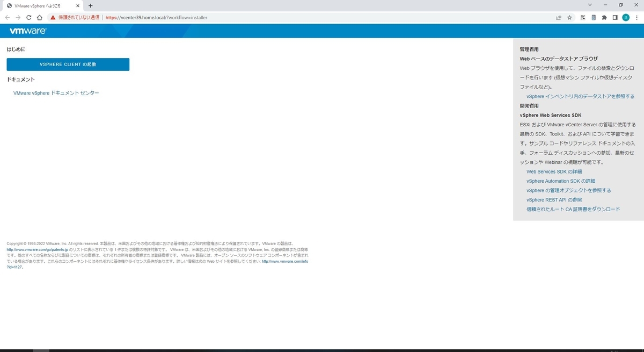Open Web Services SDK の詳細 link
This screenshot has width=644, height=352.
click(x=554, y=171)
